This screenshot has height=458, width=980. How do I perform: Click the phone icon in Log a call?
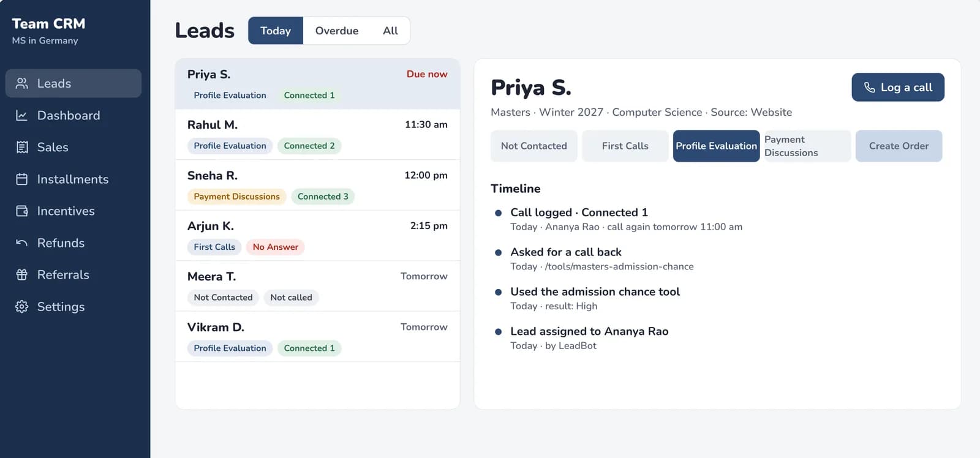click(869, 88)
